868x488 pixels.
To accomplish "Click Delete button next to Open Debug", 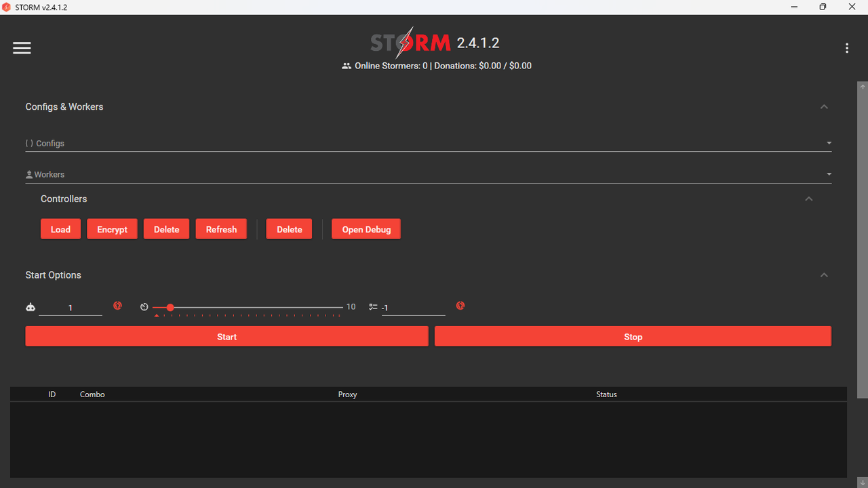I will click(x=289, y=229).
